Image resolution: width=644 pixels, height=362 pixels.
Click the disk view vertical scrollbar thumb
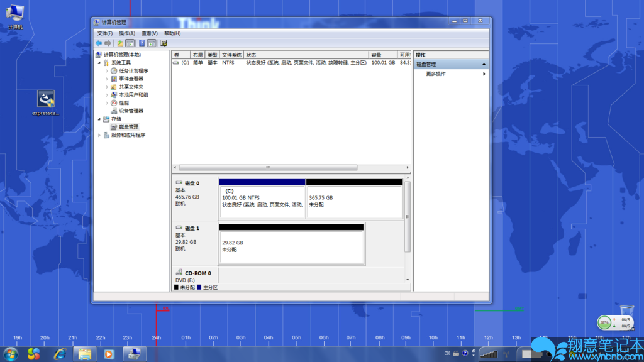408,217
